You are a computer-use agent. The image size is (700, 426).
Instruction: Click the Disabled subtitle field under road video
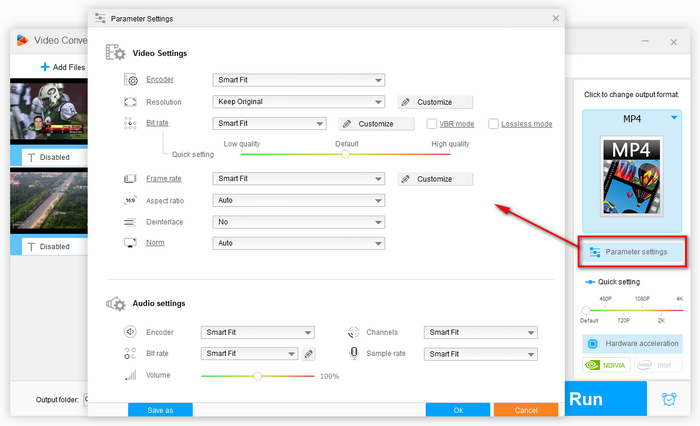[54, 246]
